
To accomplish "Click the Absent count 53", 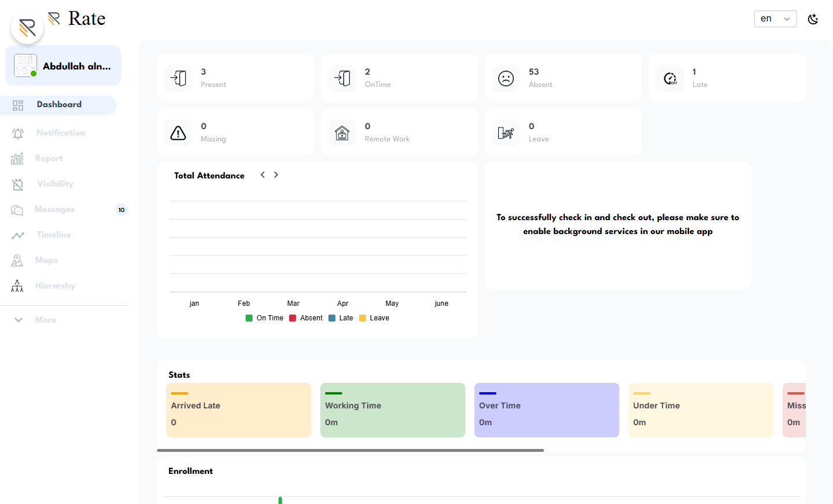I will [x=534, y=72].
